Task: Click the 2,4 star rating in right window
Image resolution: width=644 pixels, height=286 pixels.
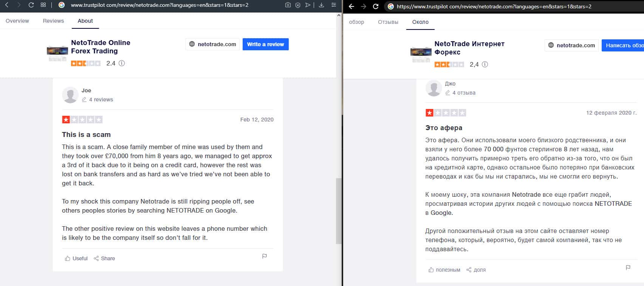Action: tap(449, 65)
